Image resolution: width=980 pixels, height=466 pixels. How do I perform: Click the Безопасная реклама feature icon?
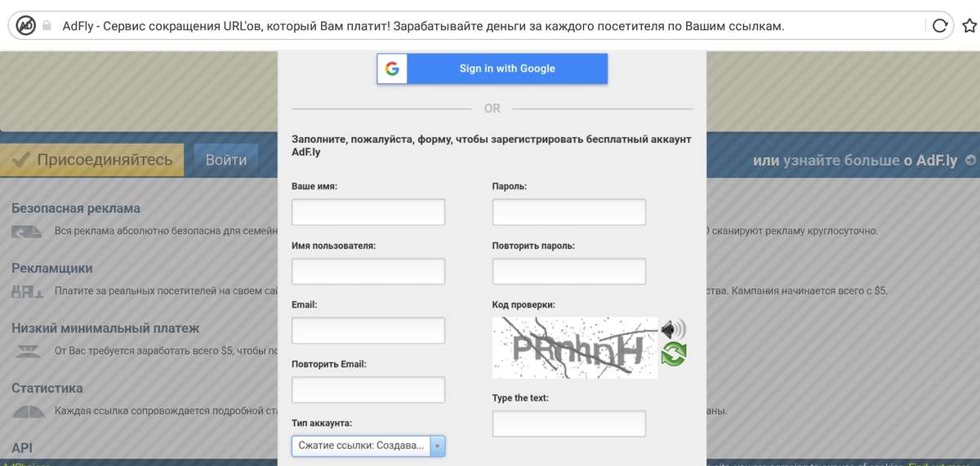point(27,232)
